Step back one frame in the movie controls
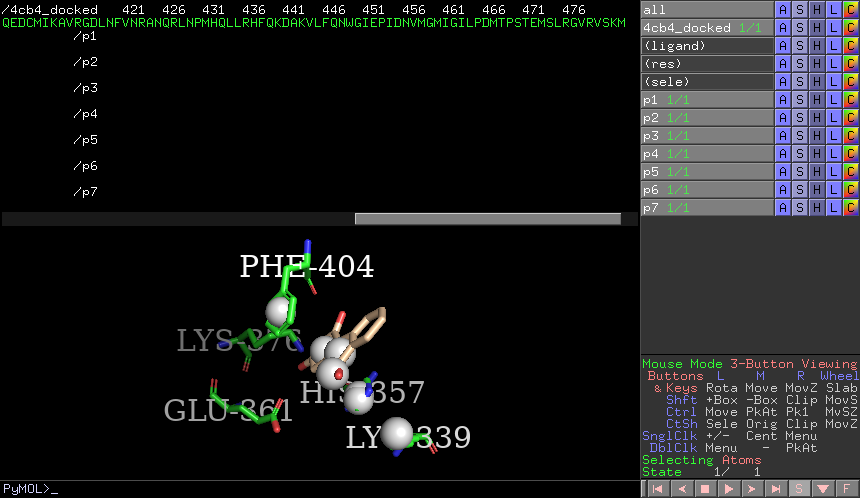The height and width of the screenshot is (498, 860). click(680, 489)
